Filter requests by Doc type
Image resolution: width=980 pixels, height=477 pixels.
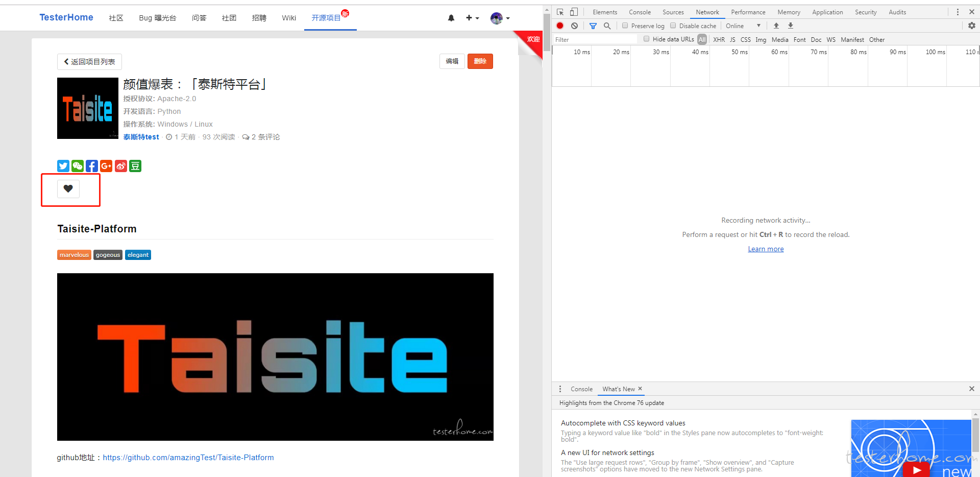coord(816,39)
